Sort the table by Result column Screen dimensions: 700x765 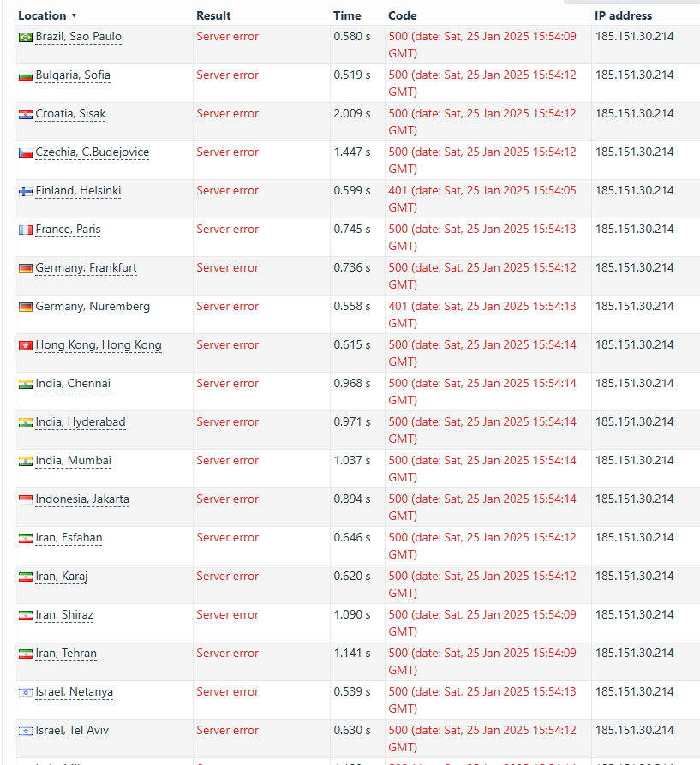213,15
